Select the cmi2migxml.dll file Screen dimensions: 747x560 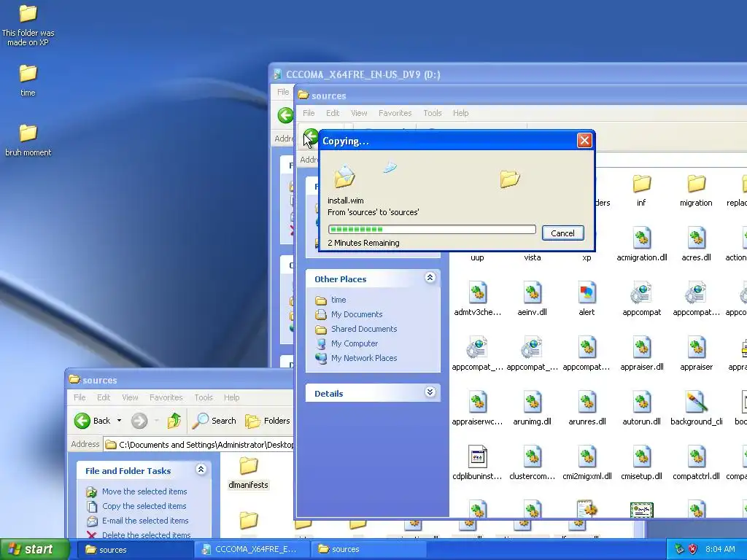pyautogui.click(x=587, y=463)
